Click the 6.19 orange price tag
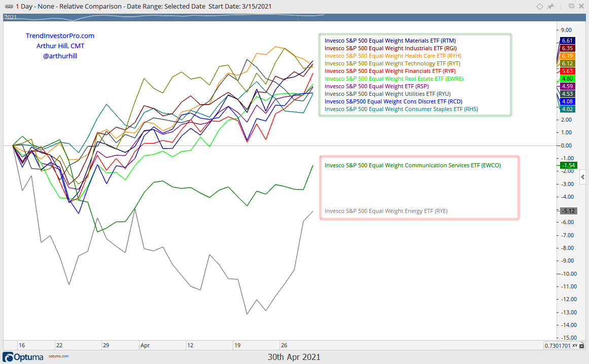 coord(567,56)
